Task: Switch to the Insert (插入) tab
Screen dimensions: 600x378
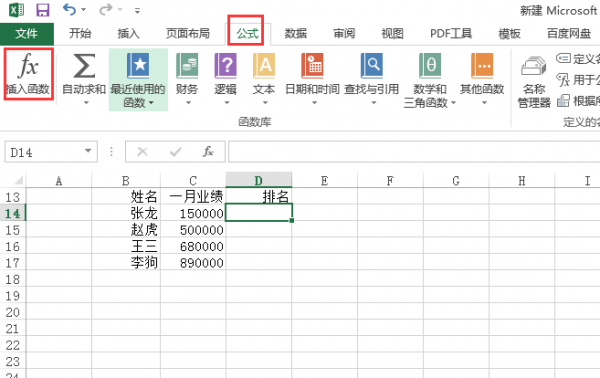Action: pos(129,34)
